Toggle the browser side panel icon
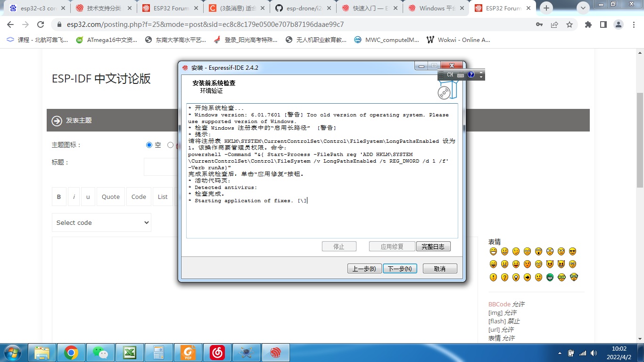Viewport: 644px width, 362px height. pyautogui.click(x=603, y=25)
